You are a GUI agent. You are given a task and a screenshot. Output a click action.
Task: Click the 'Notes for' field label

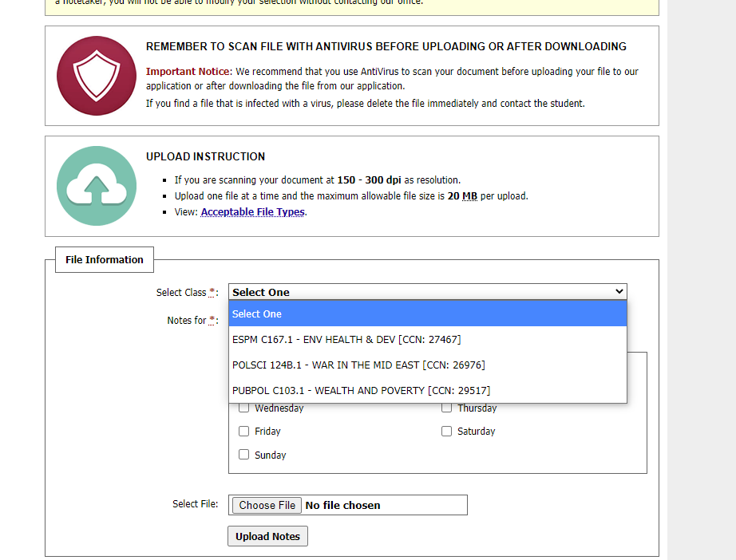point(192,321)
